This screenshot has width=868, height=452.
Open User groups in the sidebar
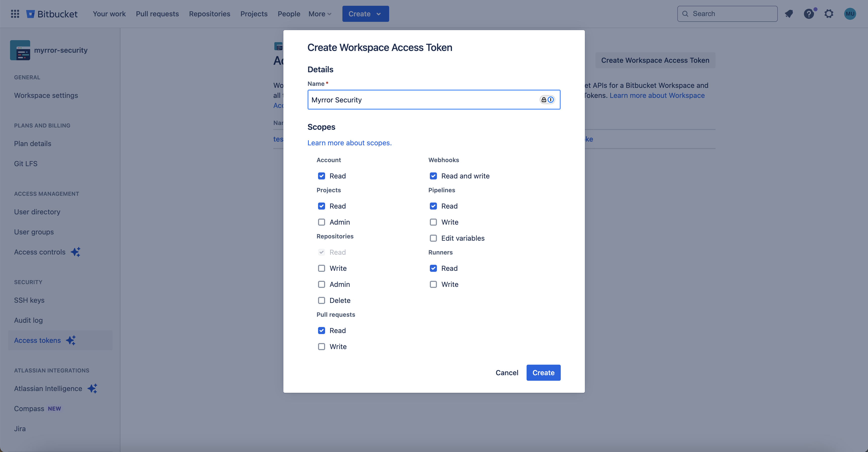[x=34, y=232]
